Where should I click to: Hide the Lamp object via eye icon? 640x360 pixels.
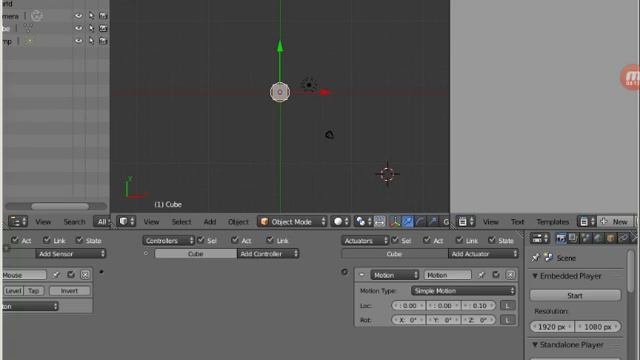78,41
